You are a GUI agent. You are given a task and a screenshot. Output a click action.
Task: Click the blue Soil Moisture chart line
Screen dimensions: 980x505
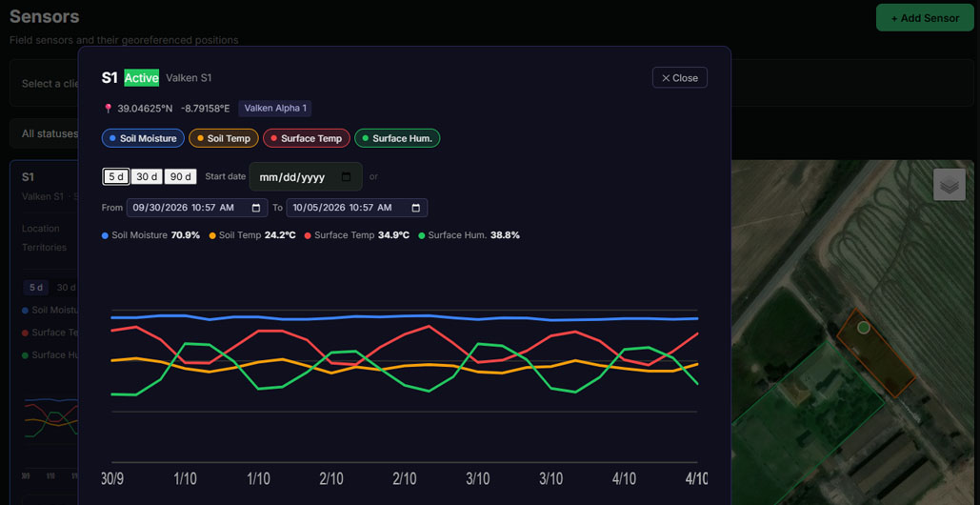pyautogui.click(x=405, y=317)
